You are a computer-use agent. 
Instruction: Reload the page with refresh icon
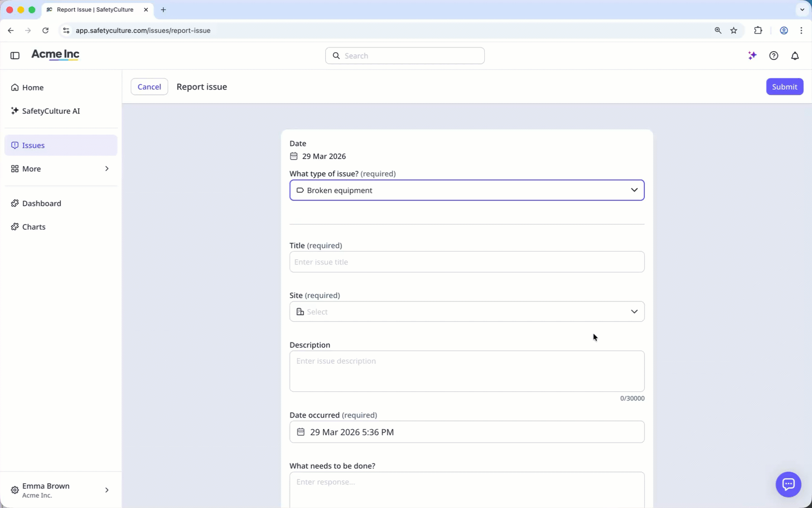click(45, 30)
